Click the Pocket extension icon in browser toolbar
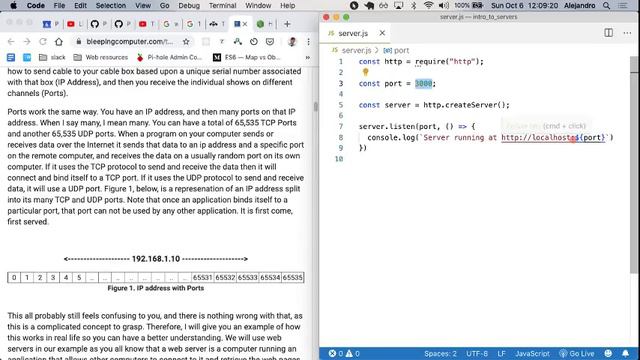The height and width of the screenshot is (360, 640). (x=270, y=41)
